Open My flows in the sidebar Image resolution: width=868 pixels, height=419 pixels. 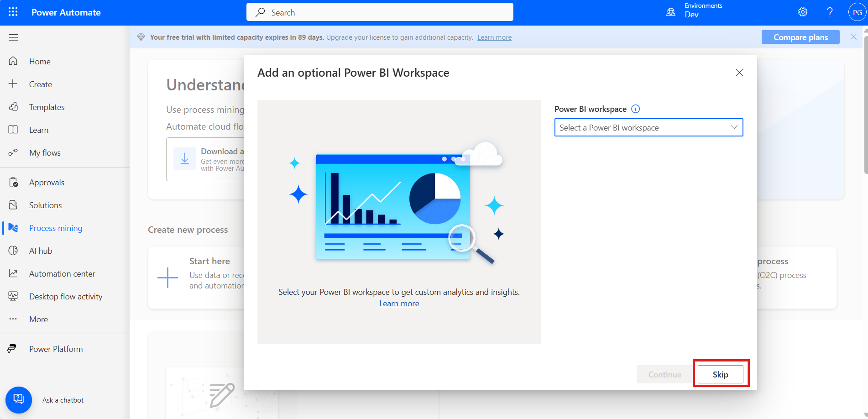click(x=45, y=153)
